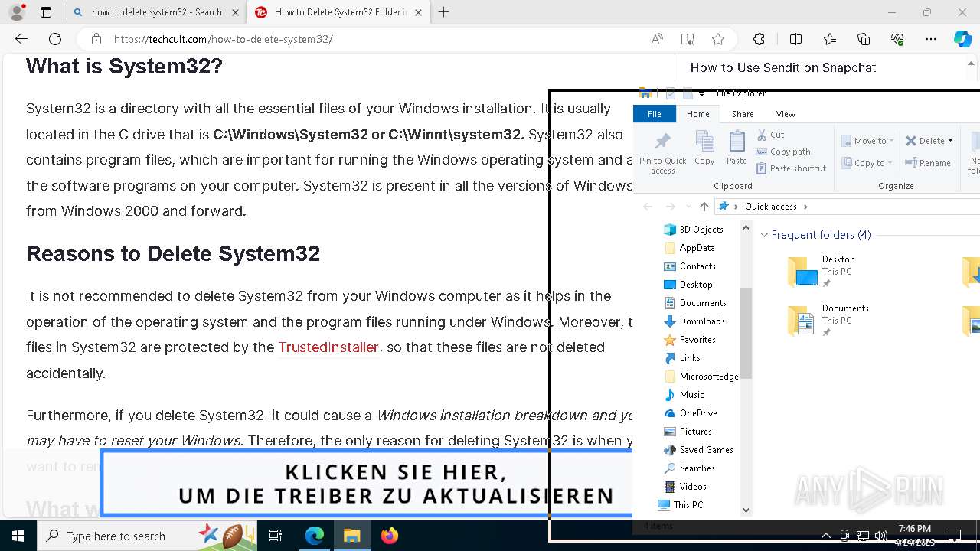Go back to the previous page in Edge
The height and width of the screenshot is (551, 980).
point(21,39)
